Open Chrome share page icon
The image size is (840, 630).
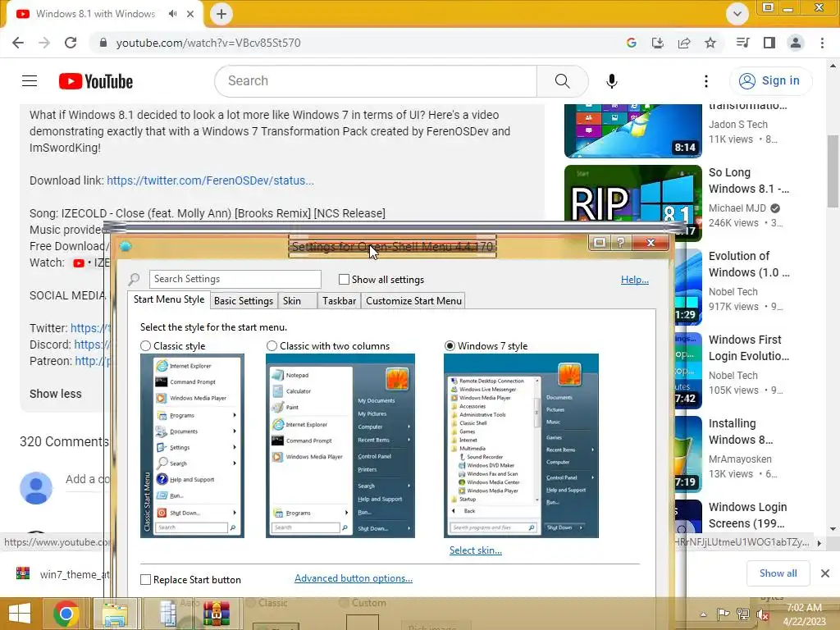pos(684,43)
